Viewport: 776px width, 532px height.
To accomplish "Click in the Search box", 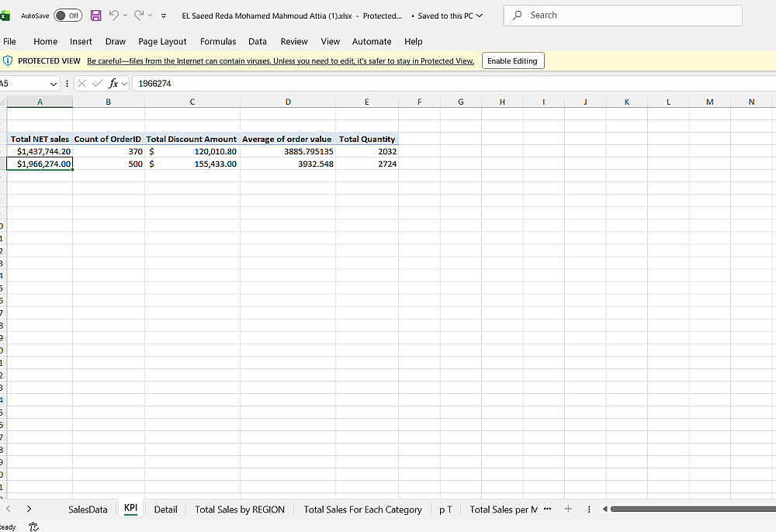I will point(622,16).
